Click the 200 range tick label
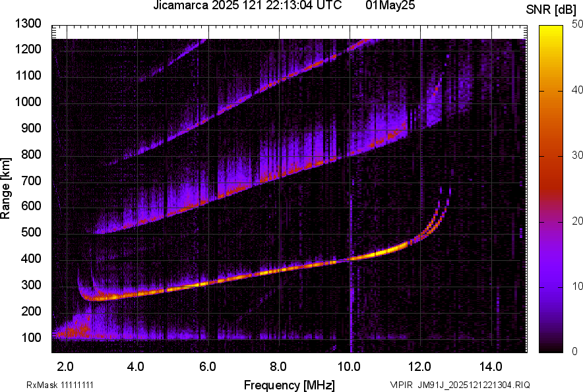The width and height of the screenshot is (583, 392). tap(31, 311)
